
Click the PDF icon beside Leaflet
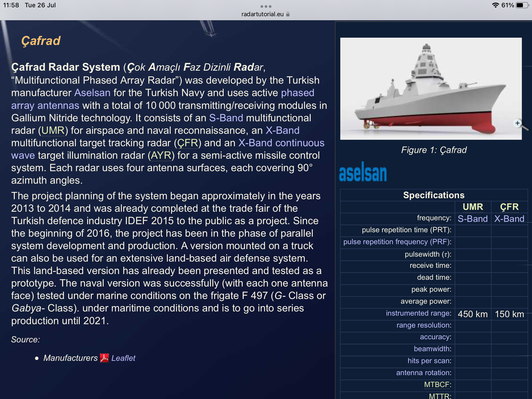click(x=104, y=358)
